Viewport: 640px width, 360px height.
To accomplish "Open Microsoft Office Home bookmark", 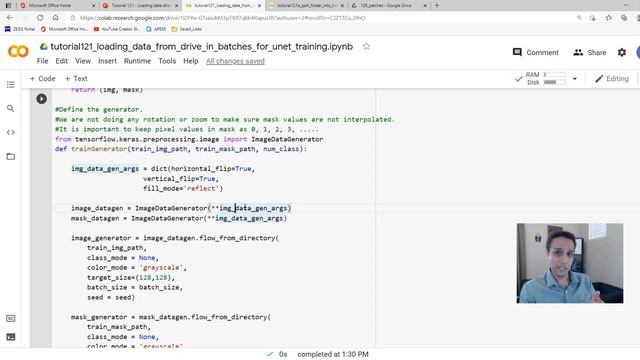I will coord(64,29).
